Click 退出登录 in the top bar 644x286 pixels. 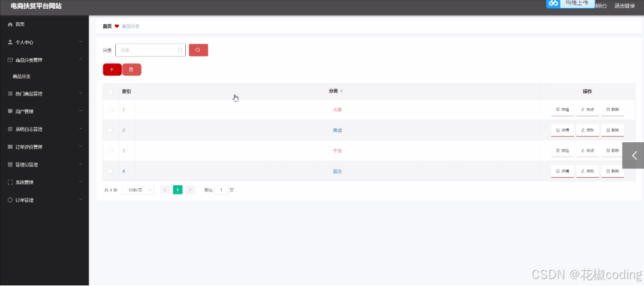click(x=625, y=6)
